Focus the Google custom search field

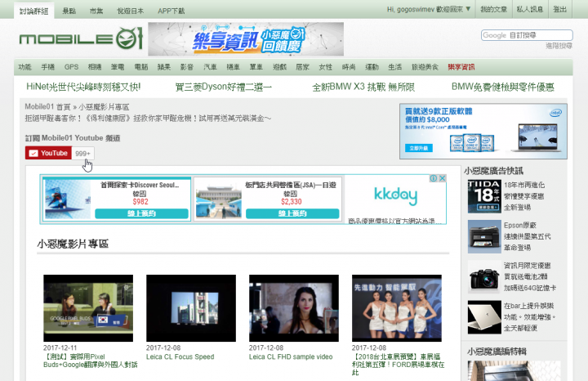point(527,35)
